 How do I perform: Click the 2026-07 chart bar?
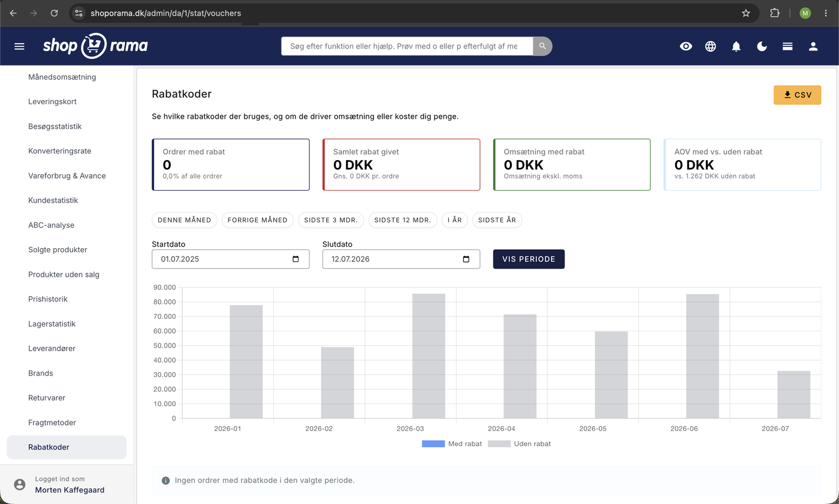point(793,394)
